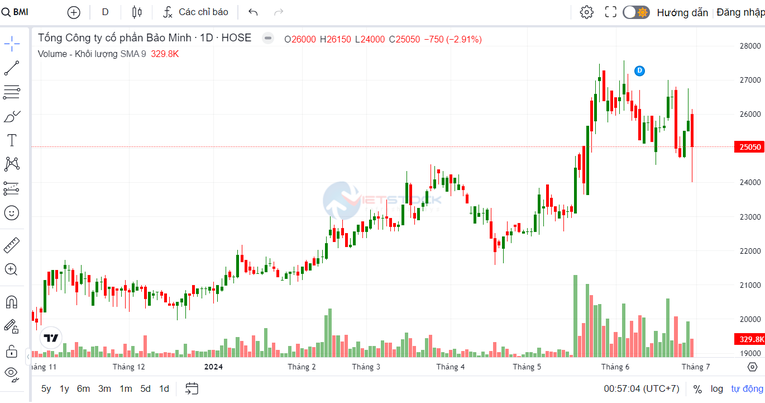Image resolution: width=765 pixels, height=403 pixels.
Task: Select the 1d time range
Action: pos(164,389)
